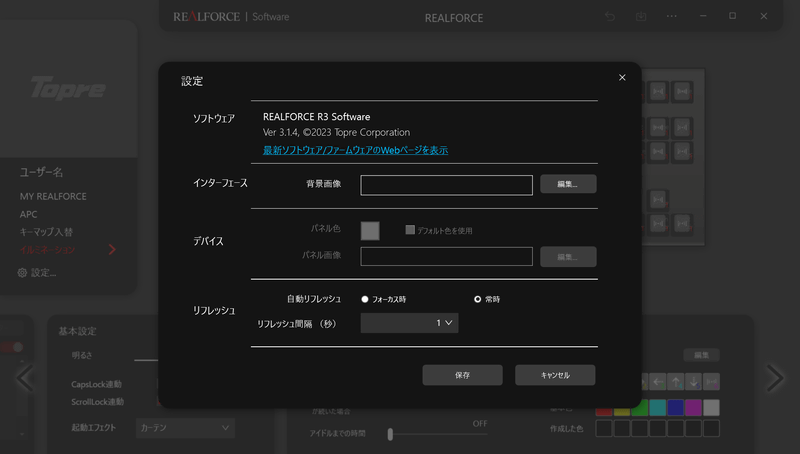The image size is (800, 454).
Task: Click the undo arrow icon in title bar
Action: pos(610,16)
